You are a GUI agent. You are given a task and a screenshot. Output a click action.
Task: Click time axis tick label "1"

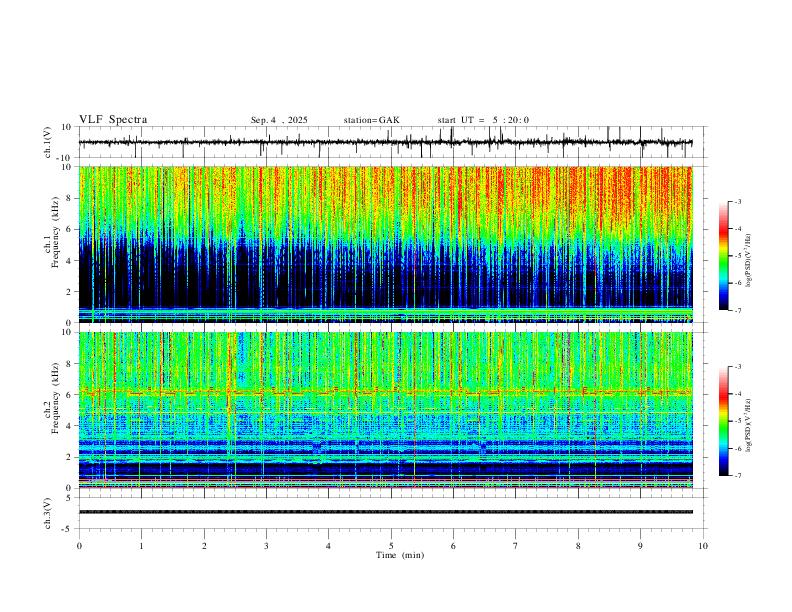[x=141, y=546]
